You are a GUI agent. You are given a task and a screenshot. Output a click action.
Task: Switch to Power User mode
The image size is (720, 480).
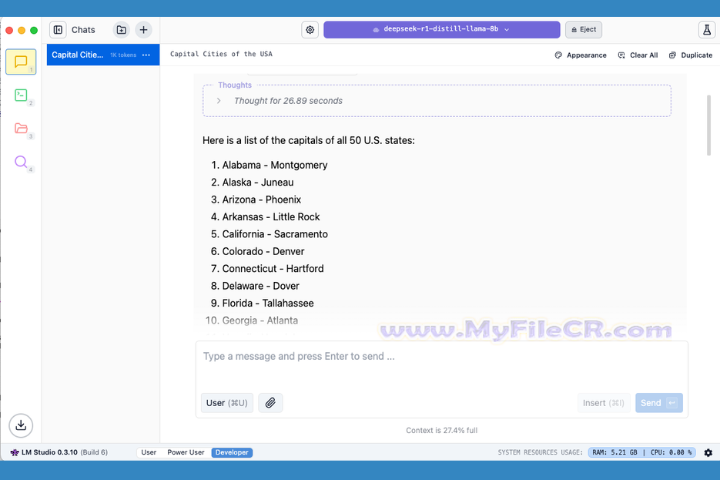click(186, 452)
